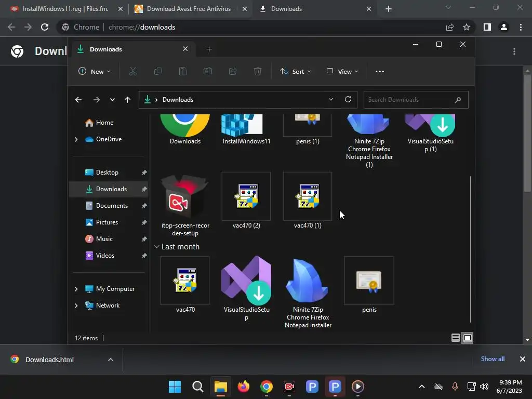Select the VisualStudioSetup file under Last month
This screenshot has width=532, height=399.
[x=246, y=288]
